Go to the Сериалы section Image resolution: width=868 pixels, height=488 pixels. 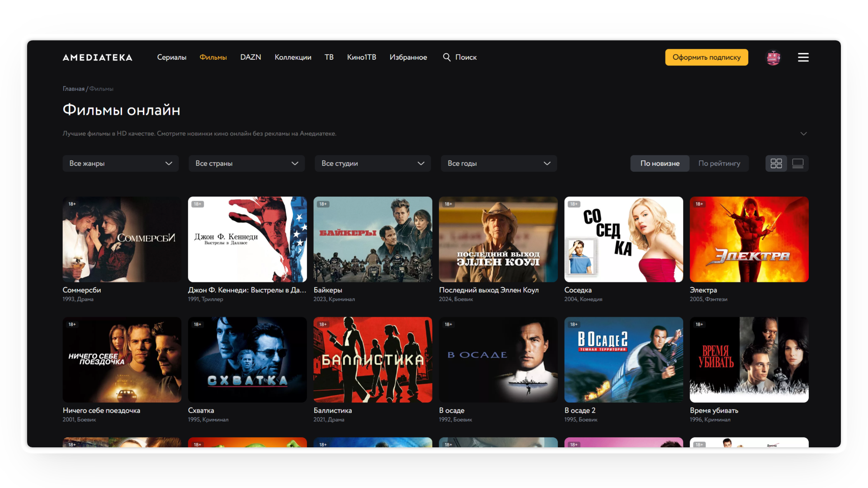coord(172,57)
